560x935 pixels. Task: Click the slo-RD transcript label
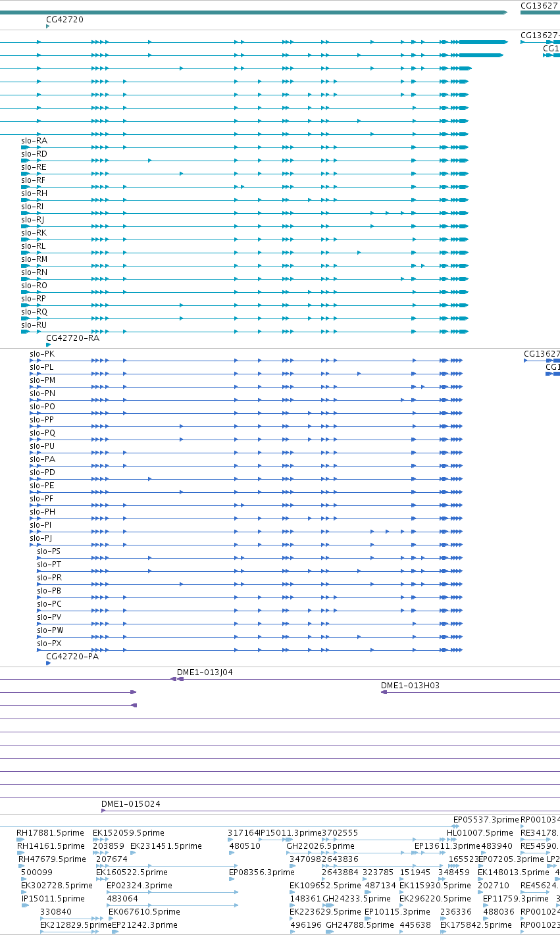34,154
